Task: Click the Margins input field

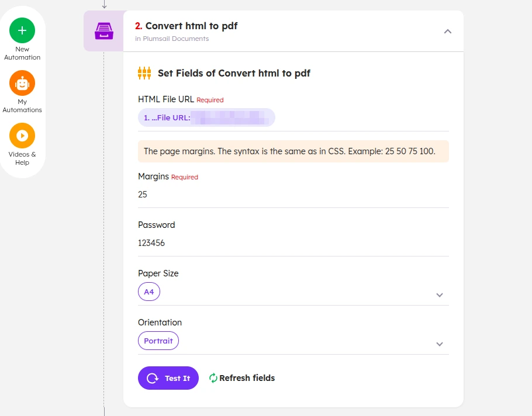Action: click(293, 195)
